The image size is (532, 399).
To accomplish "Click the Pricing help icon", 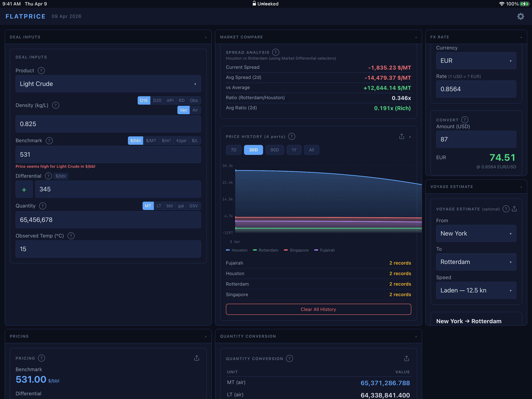I will click(x=41, y=358).
